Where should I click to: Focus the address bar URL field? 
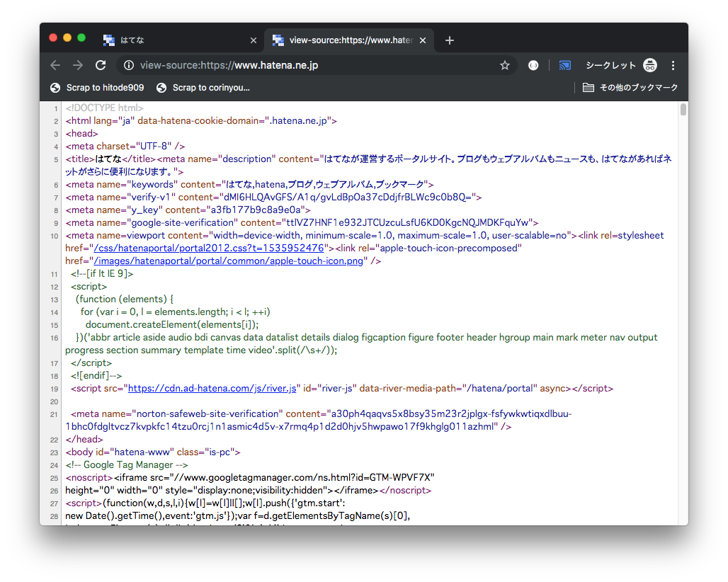[316, 65]
